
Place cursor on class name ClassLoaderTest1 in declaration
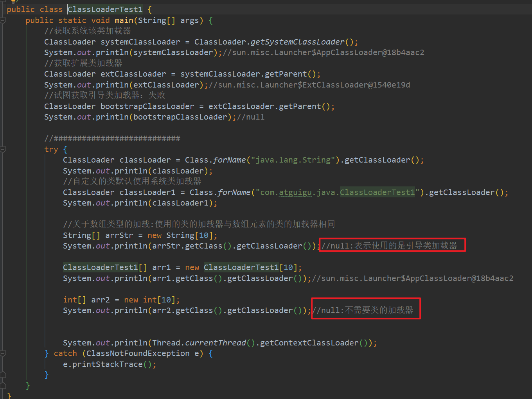pos(105,9)
